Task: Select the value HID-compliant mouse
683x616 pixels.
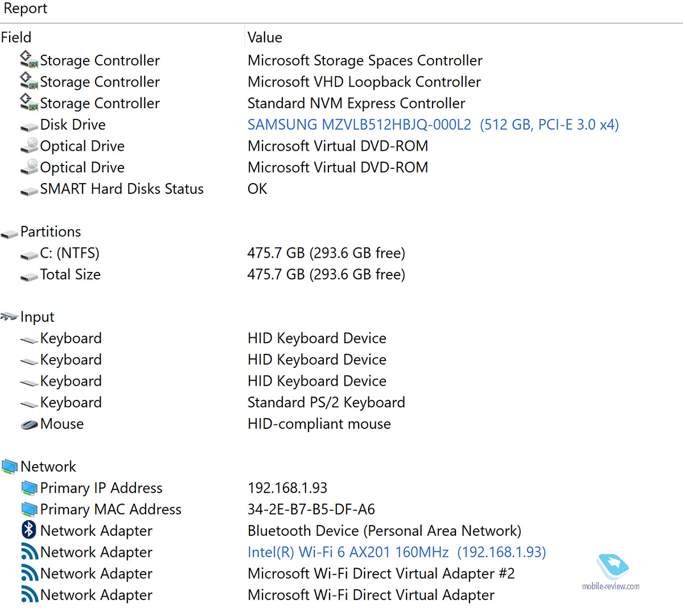Action: tap(319, 424)
